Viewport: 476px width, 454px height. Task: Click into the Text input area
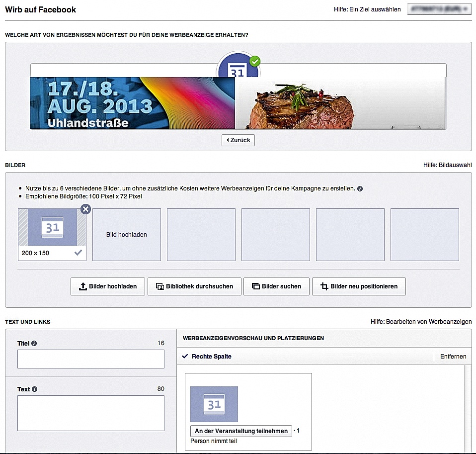(x=91, y=413)
